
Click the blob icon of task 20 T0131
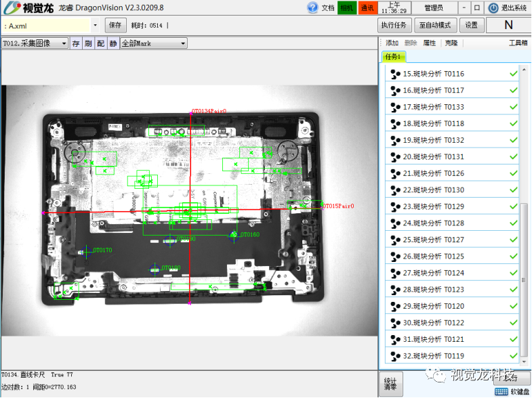coord(394,157)
